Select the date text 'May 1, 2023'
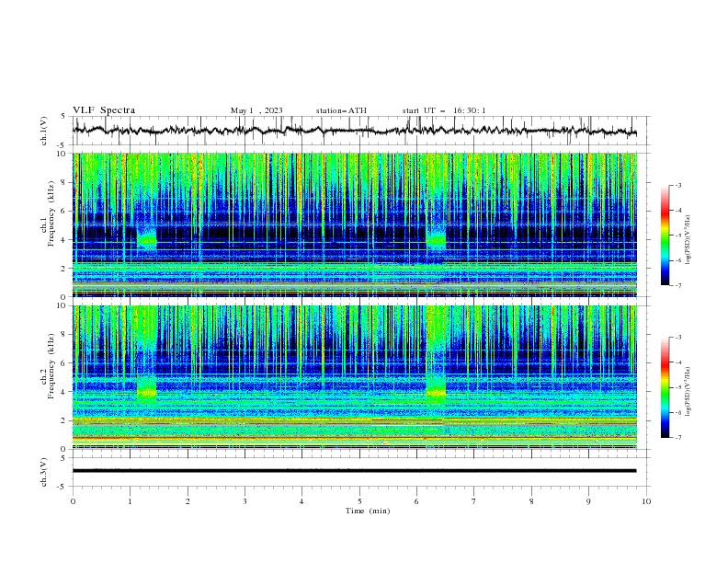The height and width of the screenshot is (563, 728). tap(256, 110)
